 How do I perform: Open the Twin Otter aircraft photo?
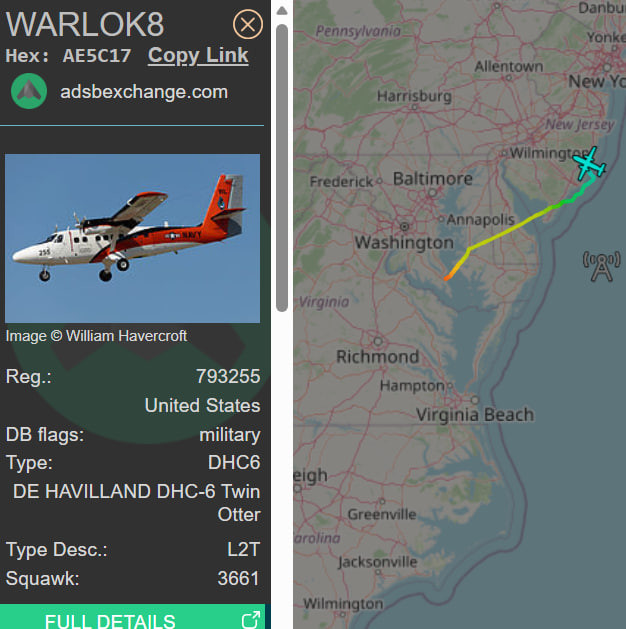click(132, 238)
